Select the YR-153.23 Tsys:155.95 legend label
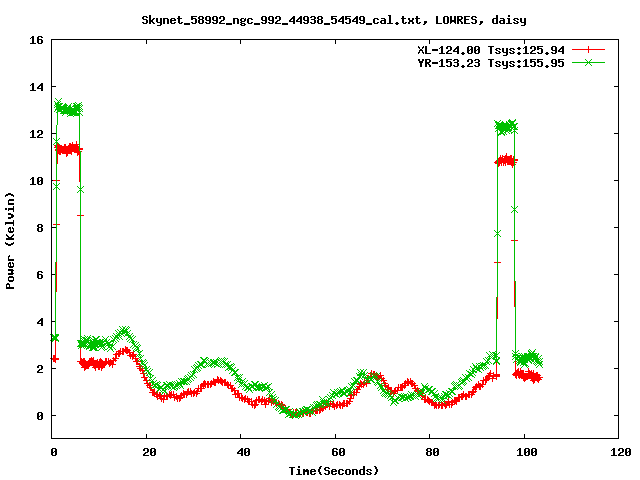Image resolution: width=640 pixels, height=480 pixels. pos(491,63)
